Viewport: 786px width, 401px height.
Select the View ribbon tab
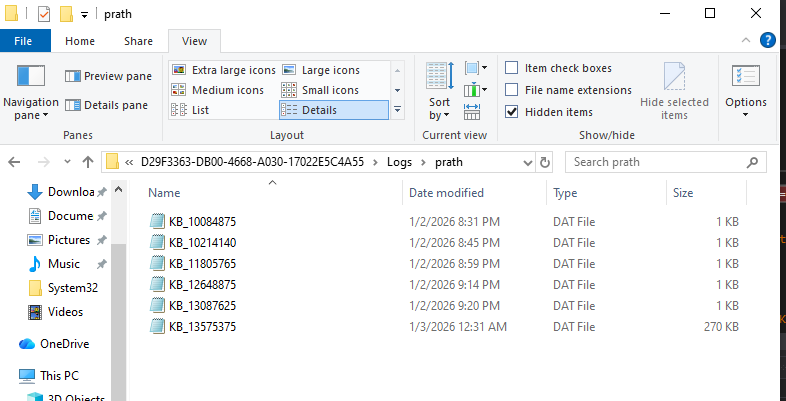tap(194, 41)
